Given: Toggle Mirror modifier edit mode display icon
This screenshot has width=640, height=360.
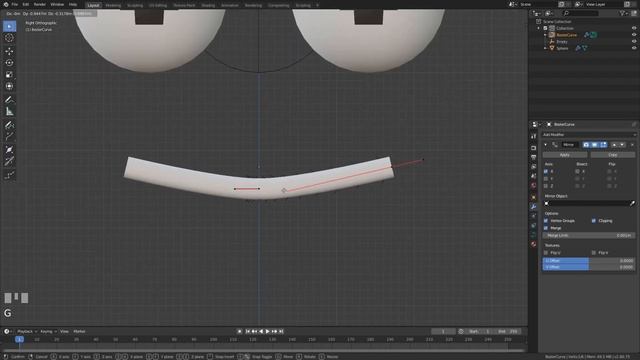Looking at the screenshot, I should (603, 144).
